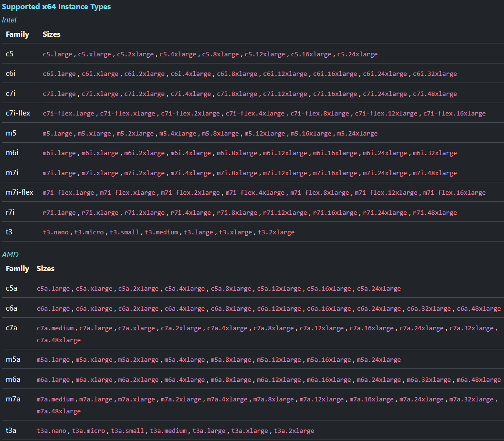Select t3a.medium instance size
504x441 pixels.
[x=168, y=430]
